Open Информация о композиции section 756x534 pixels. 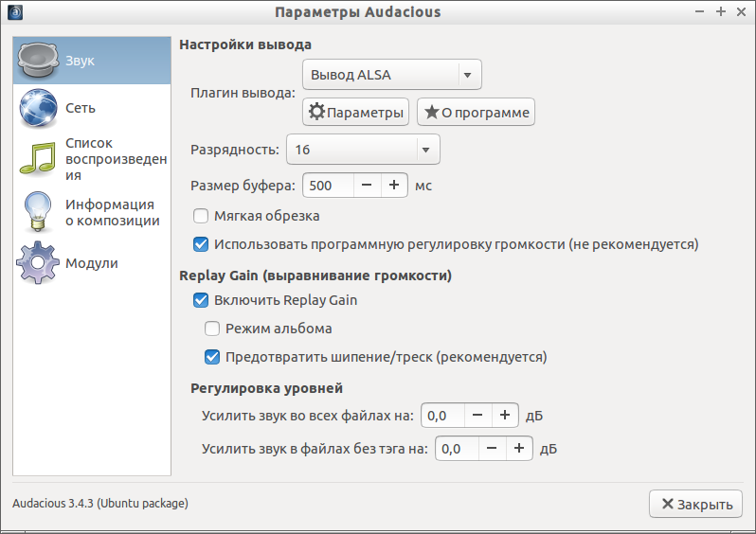(x=112, y=212)
